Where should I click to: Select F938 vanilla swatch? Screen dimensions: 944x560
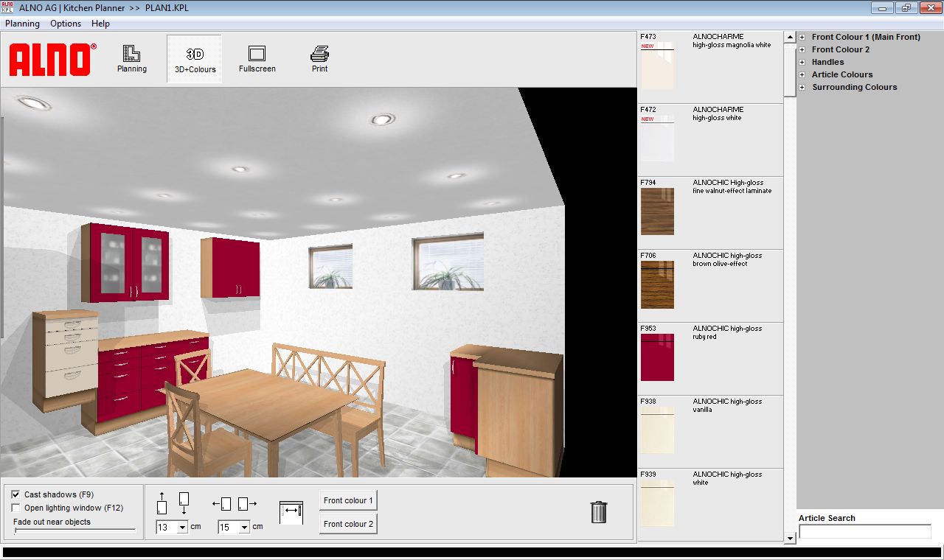point(657,430)
